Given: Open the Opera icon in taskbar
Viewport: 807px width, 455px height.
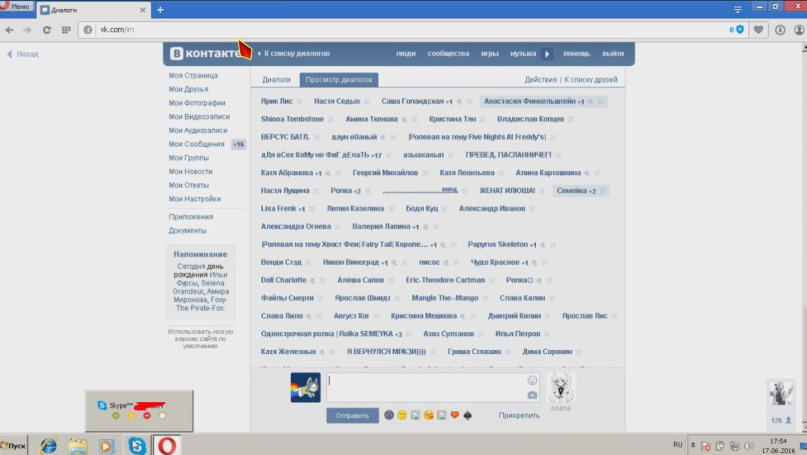Looking at the screenshot, I should click(x=166, y=445).
